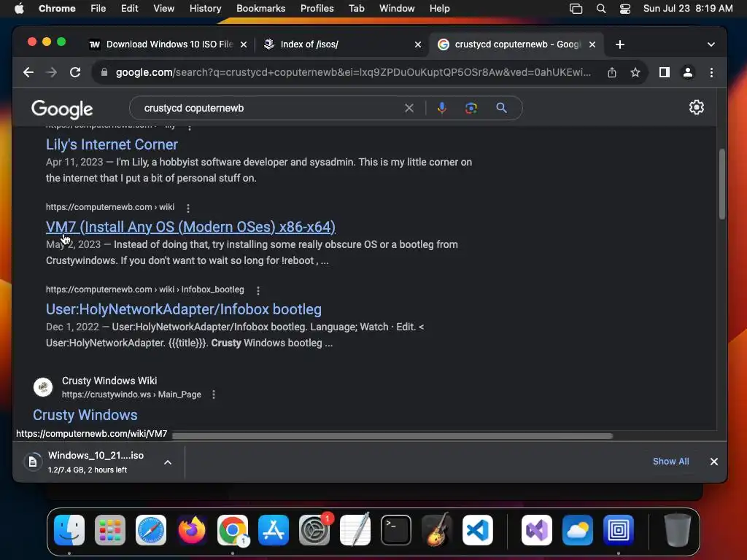Open Visual Studio Code from the Dock
This screenshot has width=747, height=560.
[x=477, y=530]
